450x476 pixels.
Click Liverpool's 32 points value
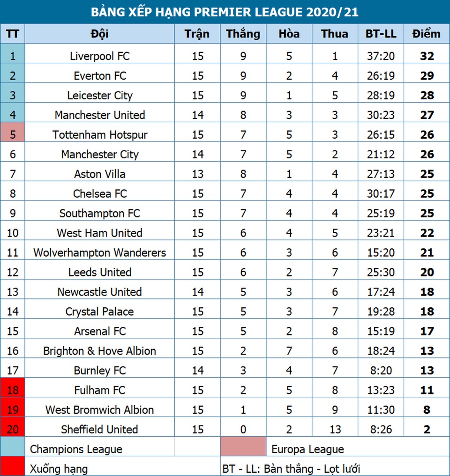pos(427,56)
